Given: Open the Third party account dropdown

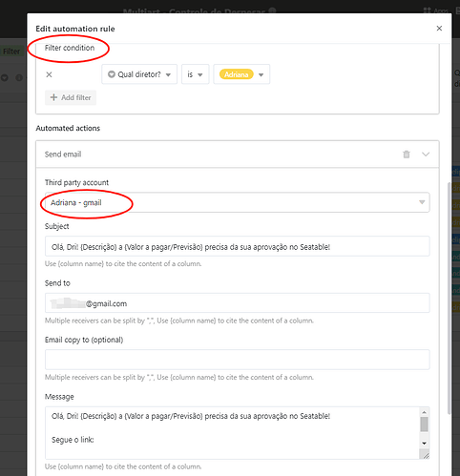Looking at the screenshot, I should [238, 202].
